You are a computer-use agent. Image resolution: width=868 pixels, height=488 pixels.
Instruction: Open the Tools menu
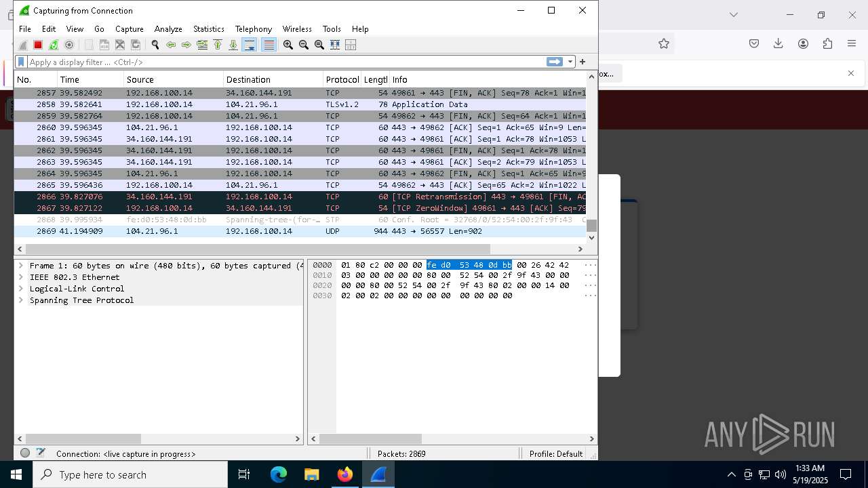pos(332,29)
